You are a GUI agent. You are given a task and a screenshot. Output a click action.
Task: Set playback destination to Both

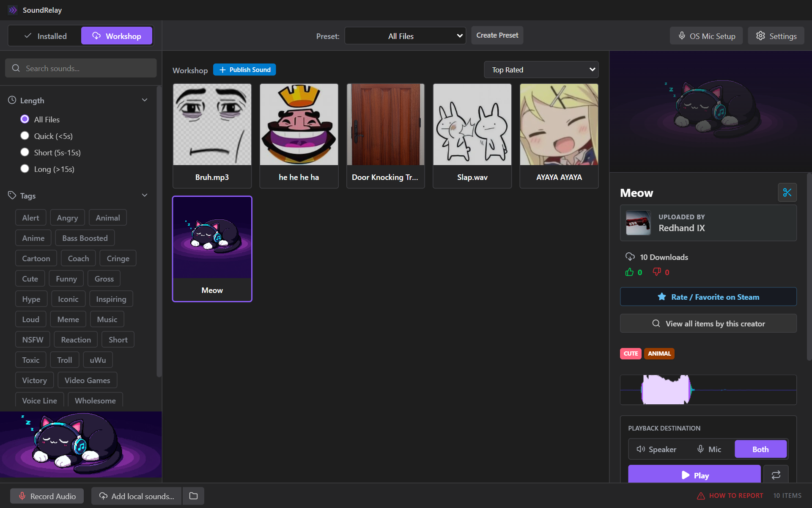click(x=760, y=449)
